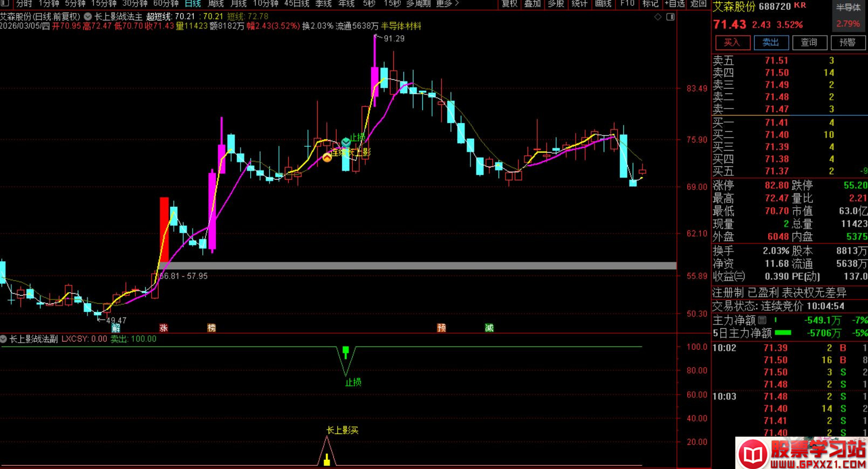The height and width of the screenshot is (469, 868).
Task: Click the 预 event marker icon
Action: [x=441, y=328]
